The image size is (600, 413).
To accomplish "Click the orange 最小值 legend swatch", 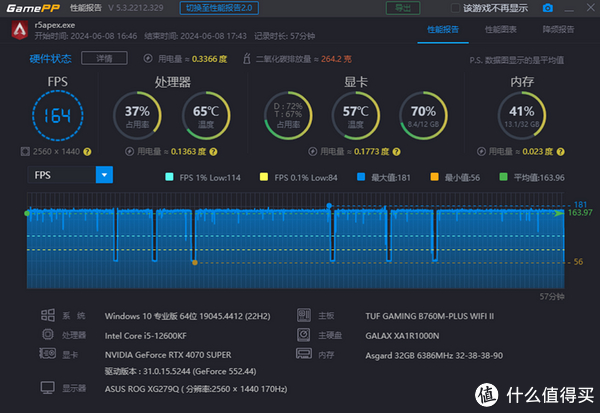I will click(434, 177).
